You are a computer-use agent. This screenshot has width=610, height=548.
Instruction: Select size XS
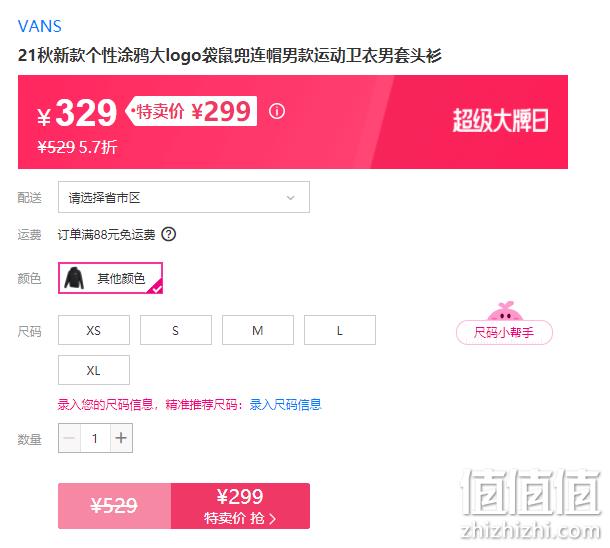coord(94,330)
